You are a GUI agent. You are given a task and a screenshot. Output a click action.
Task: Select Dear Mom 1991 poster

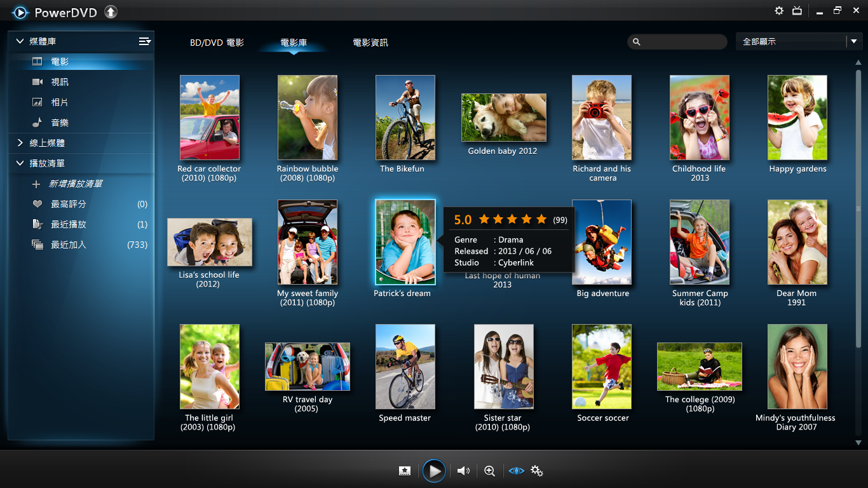797,242
